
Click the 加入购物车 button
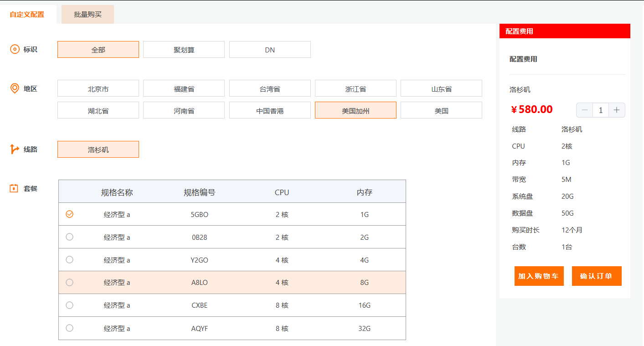point(539,276)
